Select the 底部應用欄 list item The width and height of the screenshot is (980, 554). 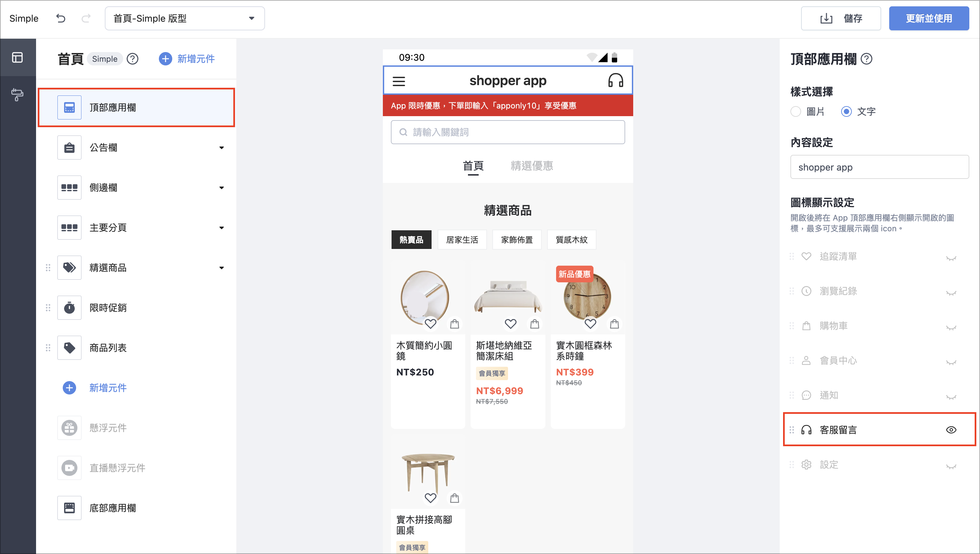136,508
